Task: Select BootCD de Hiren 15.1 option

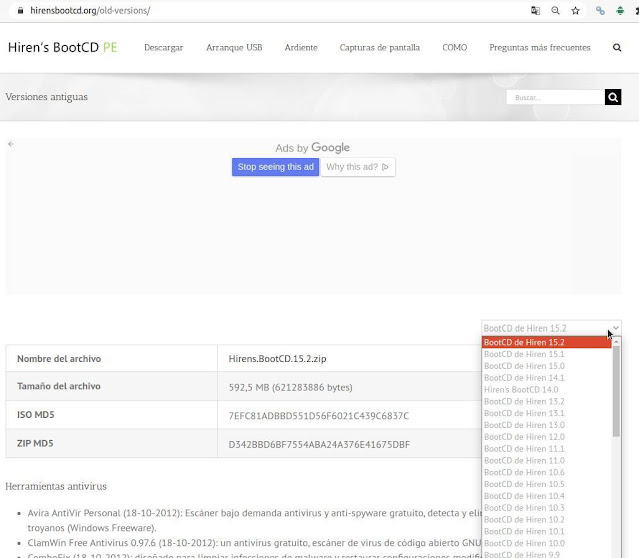Action: 546,354
